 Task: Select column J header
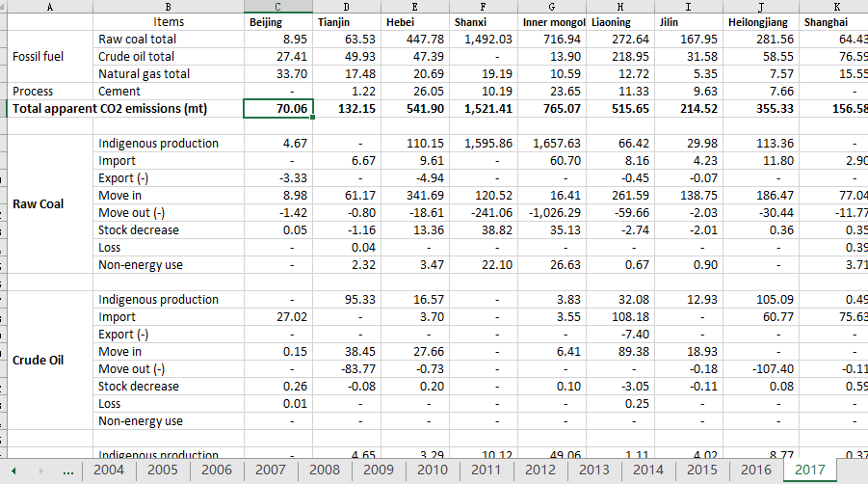click(x=761, y=7)
